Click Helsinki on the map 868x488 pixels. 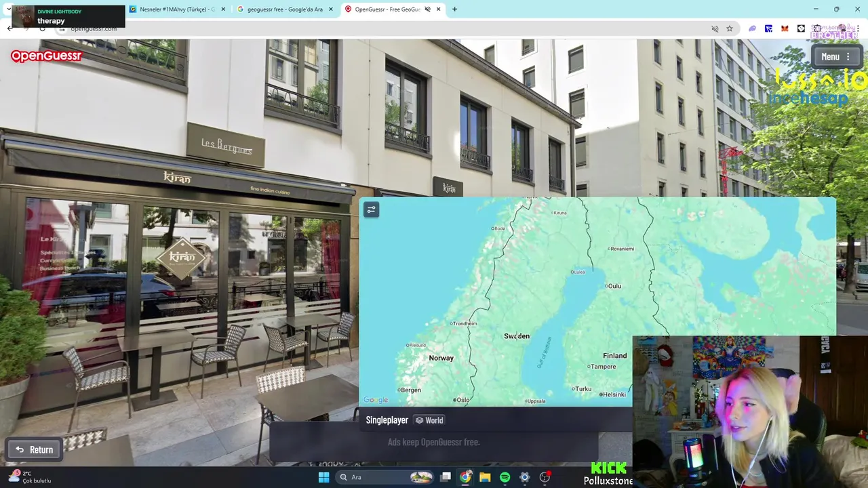(x=614, y=394)
